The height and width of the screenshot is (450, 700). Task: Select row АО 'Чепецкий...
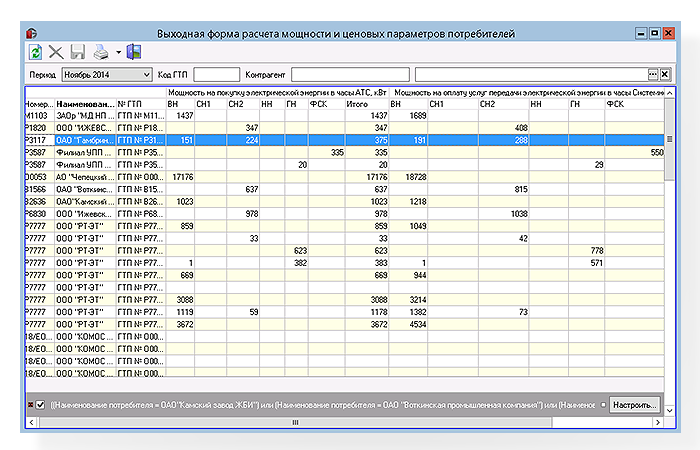345,177
